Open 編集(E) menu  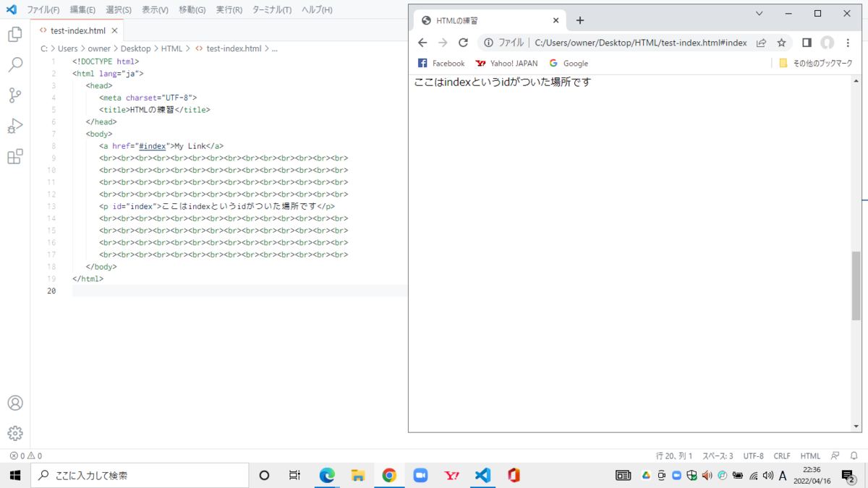pyautogui.click(x=82, y=9)
